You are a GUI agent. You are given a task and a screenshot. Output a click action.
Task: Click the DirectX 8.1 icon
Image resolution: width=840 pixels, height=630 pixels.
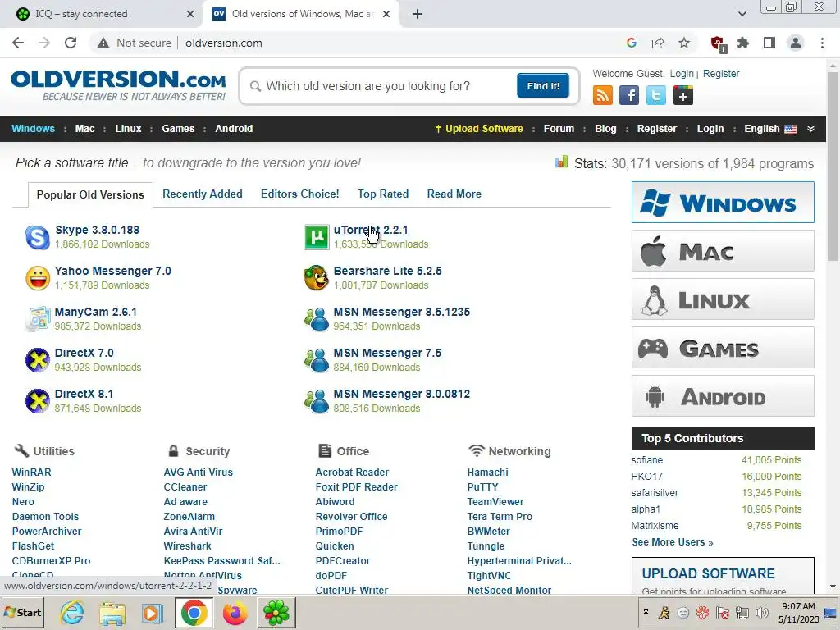coord(38,401)
